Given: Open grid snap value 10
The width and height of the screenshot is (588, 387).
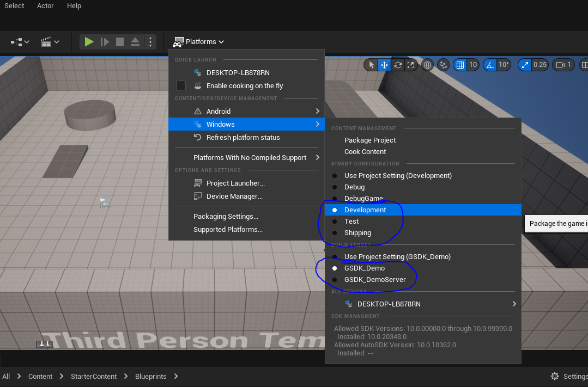Looking at the screenshot, I should (473, 65).
